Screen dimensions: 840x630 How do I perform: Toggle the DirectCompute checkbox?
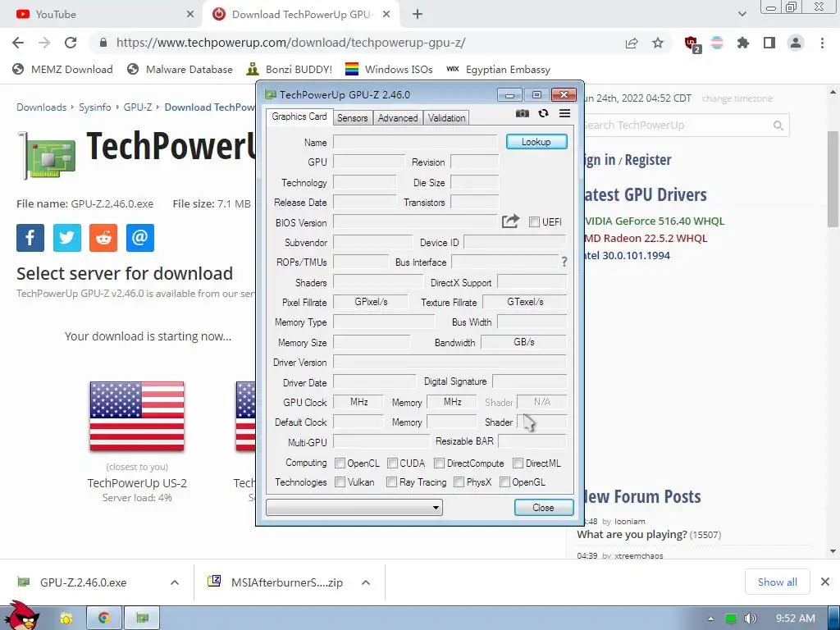point(440,463)
